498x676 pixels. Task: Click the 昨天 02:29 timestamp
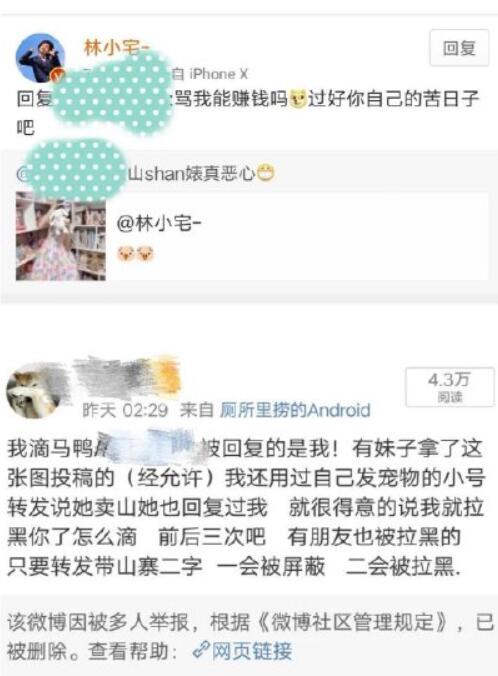pyautogui.click(x=125, y=410)
